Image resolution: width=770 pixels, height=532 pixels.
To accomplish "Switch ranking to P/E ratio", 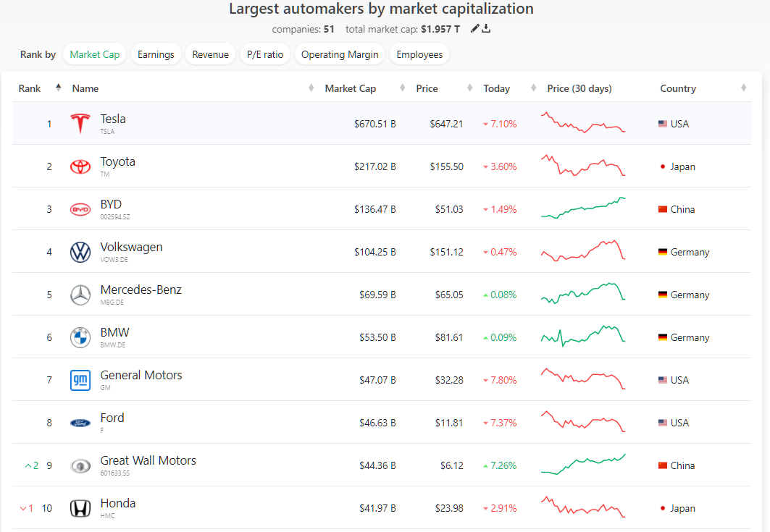I will tap(264, 54).
